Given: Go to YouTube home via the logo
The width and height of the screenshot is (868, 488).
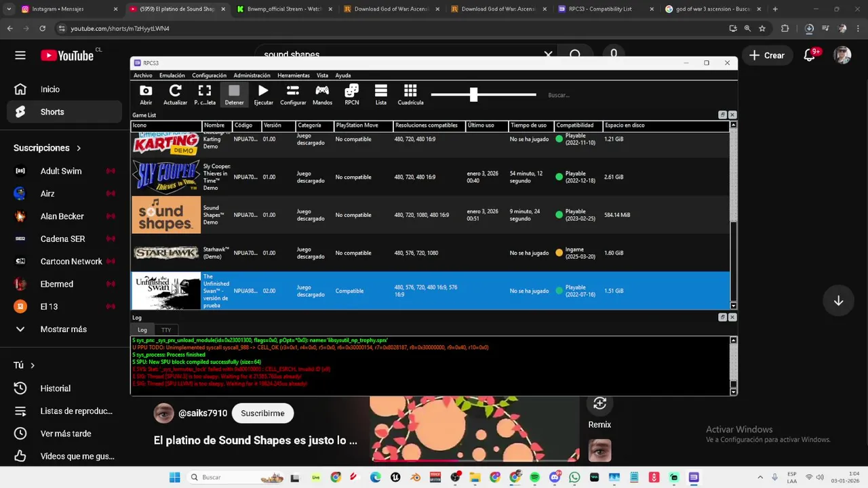Looking at the screenshot, I should click(x=67, y=56).
